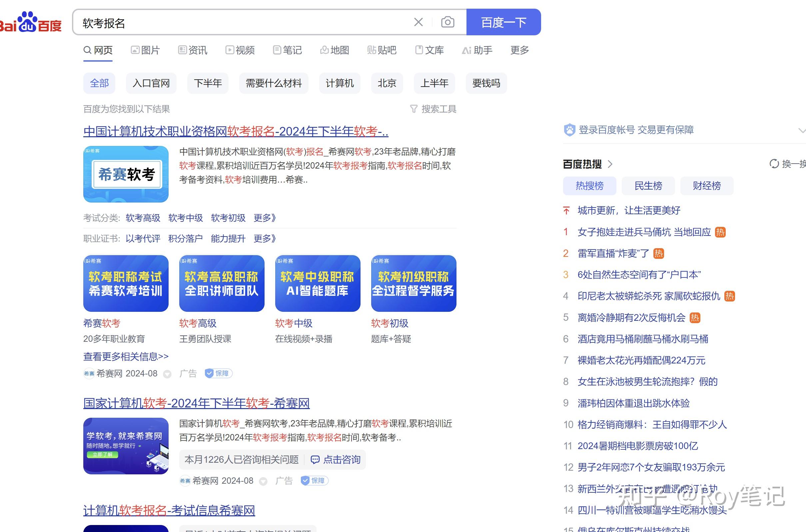Expand dropdown arrow beside 希赛网 2024-08 first ad
This screenshot has height=532, width=806.
tap(167, 374)
